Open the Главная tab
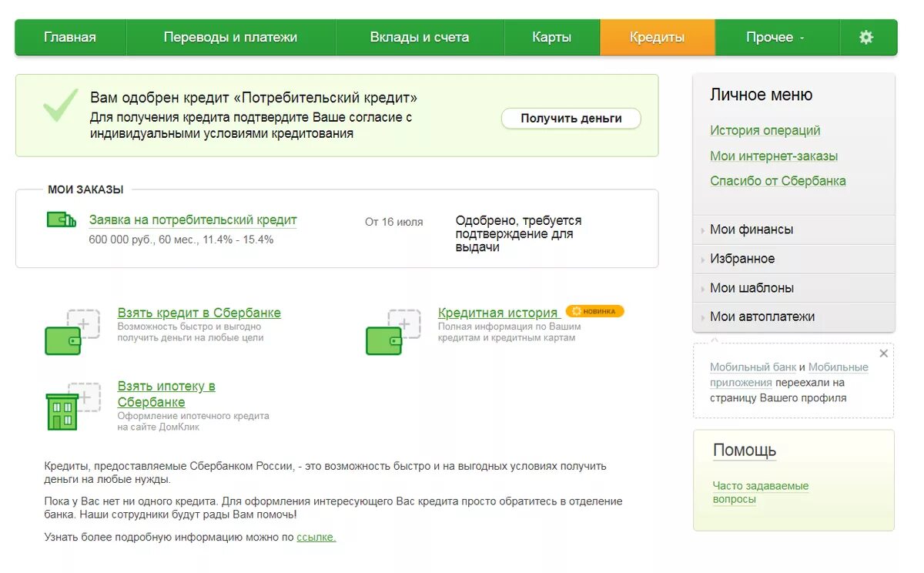 [70, 37]
